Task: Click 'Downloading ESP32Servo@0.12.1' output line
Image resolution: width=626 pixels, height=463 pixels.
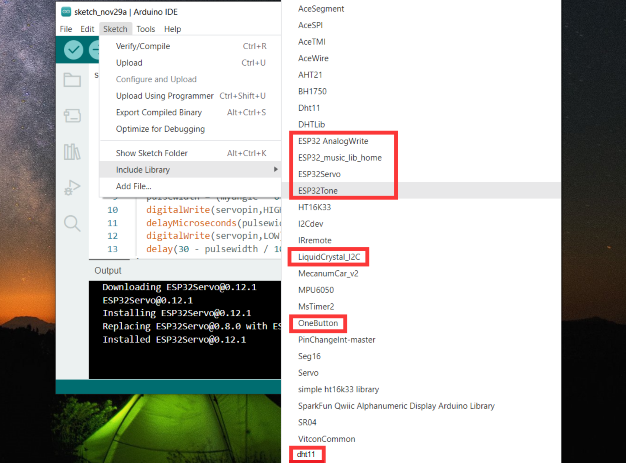Action: coord(179,287)
